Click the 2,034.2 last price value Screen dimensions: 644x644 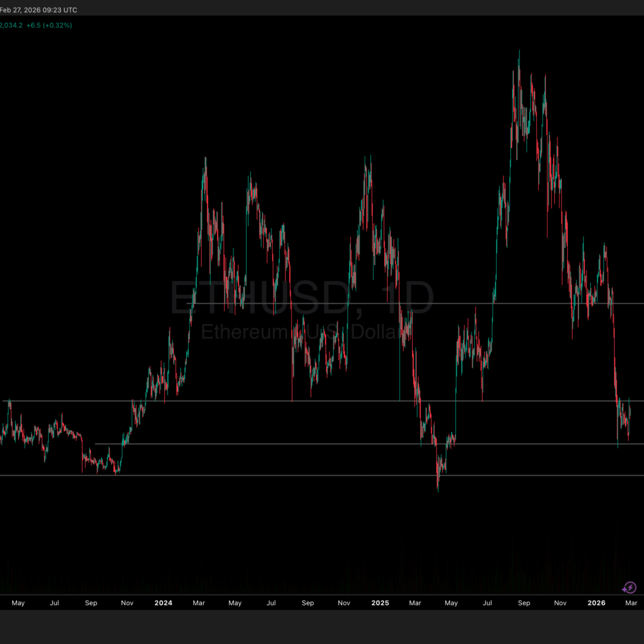point(11,25)
